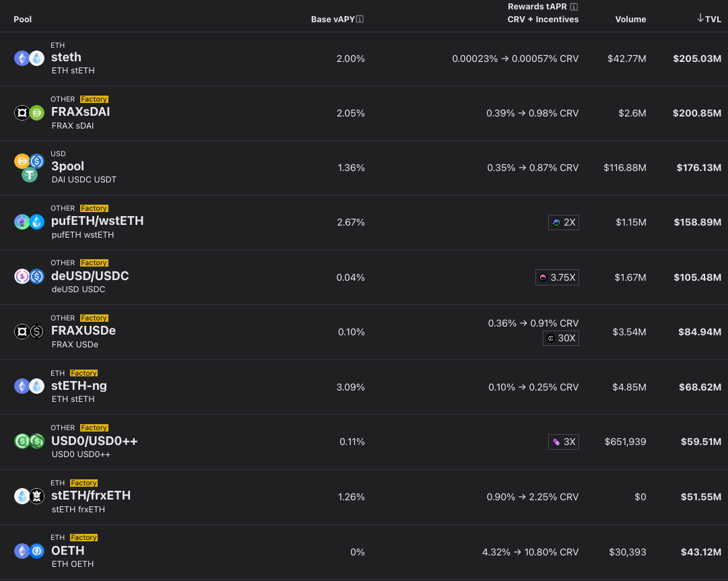Open the deUSD/USDC pool

tap(90, 275)
